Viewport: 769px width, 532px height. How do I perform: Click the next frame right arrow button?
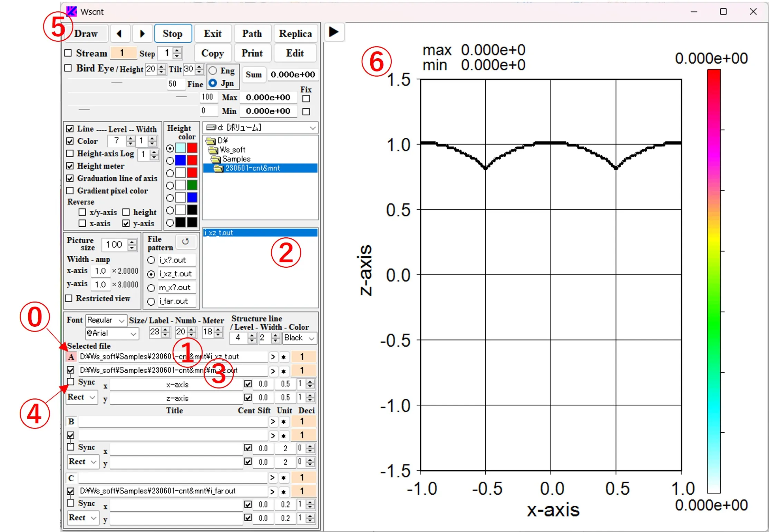point(142,33)
